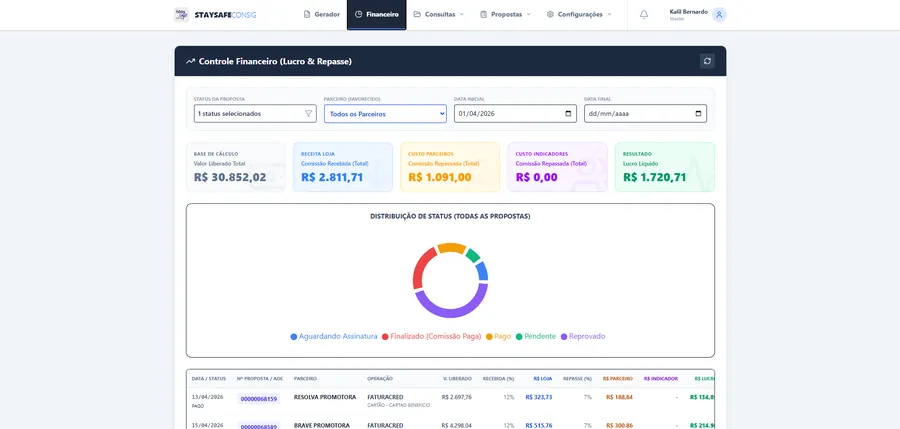Click the RESOLVA PROMOTORA partner cell
This screenshot has height=429, width=900.
tap(325, 397)
